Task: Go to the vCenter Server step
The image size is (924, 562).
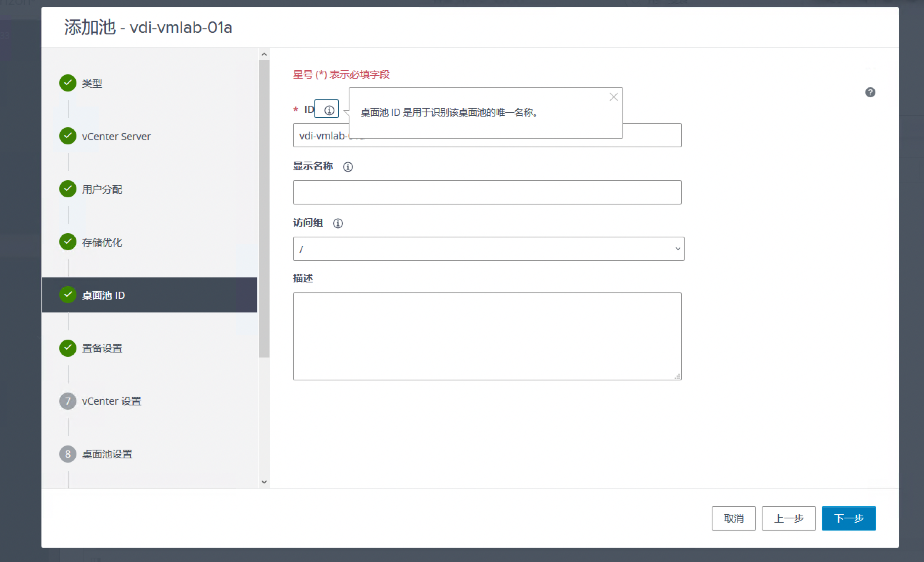Action: point(116,136)
